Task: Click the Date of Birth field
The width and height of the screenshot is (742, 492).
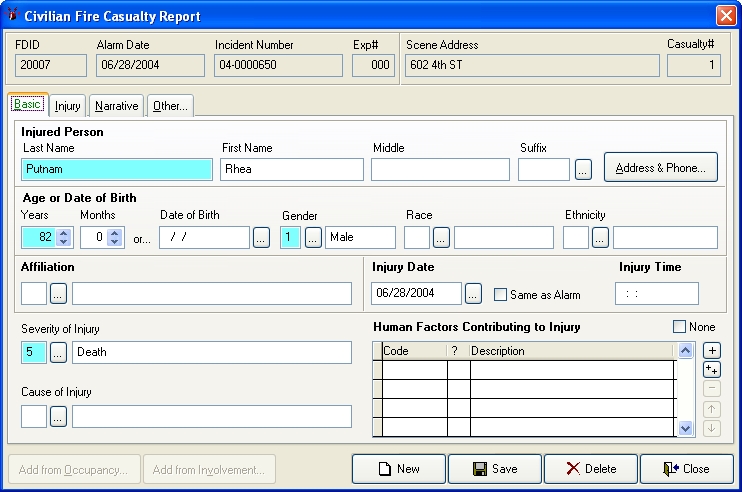Action: click(204, 237)
